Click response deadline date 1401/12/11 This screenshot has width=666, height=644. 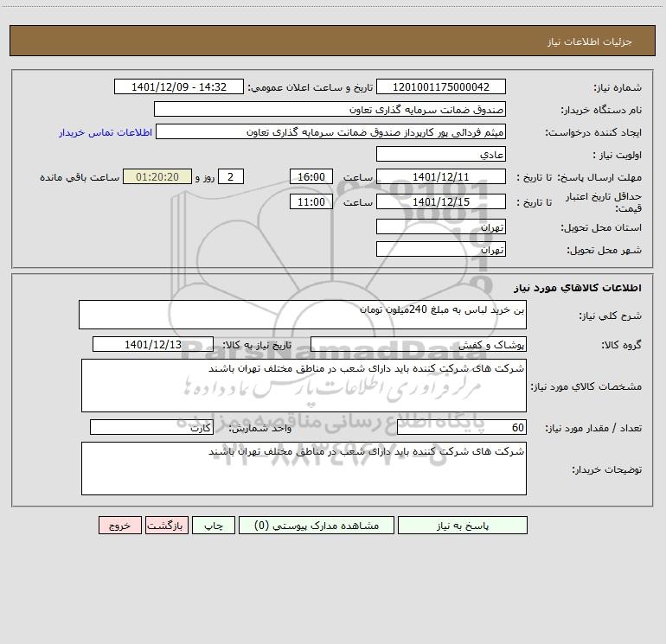pyautogui.click(x=441, y=176)
